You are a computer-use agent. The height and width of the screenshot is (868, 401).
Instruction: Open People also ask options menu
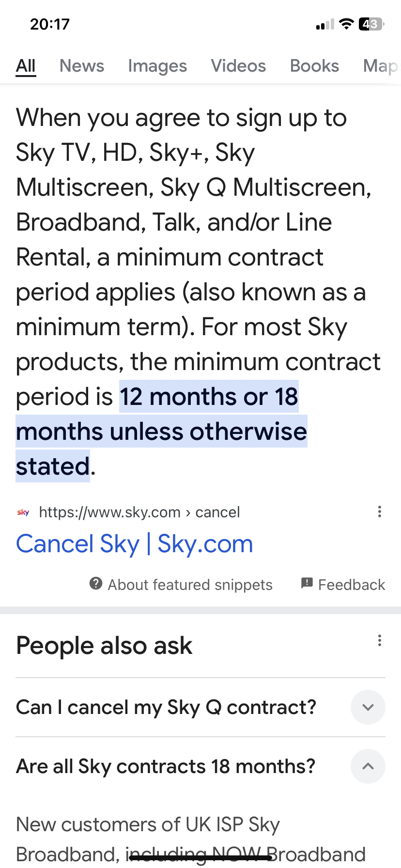pyautogui.click(x=380, y=641)
